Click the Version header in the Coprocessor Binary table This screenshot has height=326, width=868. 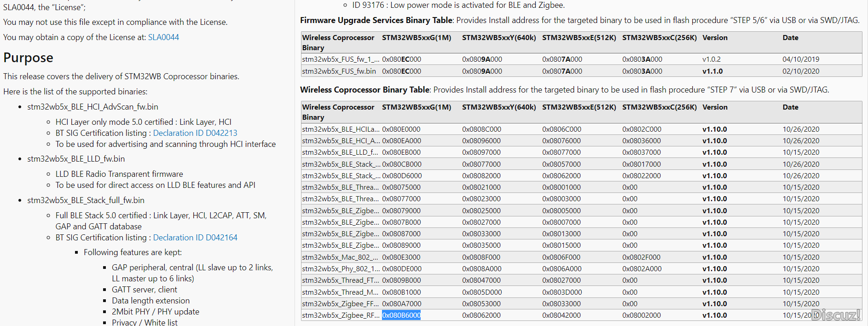(x=715, y=107)
